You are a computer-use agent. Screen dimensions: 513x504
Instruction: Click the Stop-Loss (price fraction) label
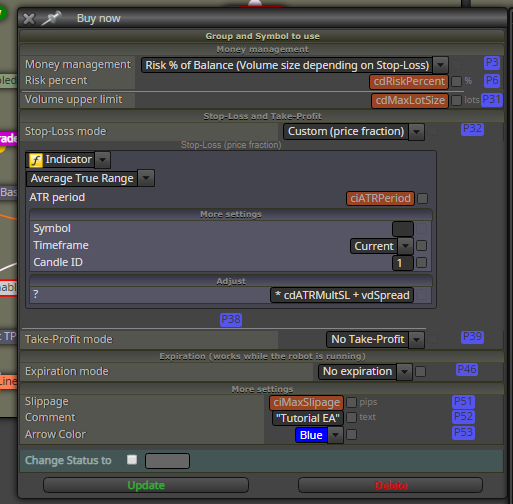[231, 145]
